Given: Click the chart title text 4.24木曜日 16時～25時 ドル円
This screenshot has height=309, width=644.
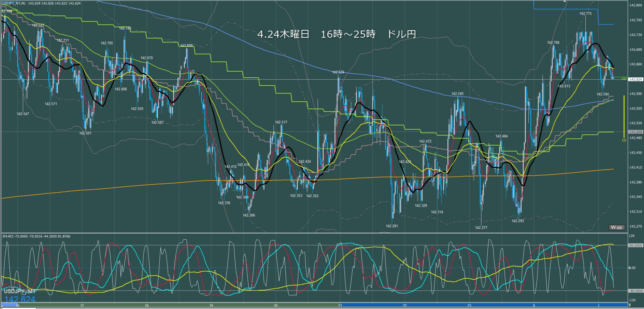Looking at the screenshot, I should [336, 34].
